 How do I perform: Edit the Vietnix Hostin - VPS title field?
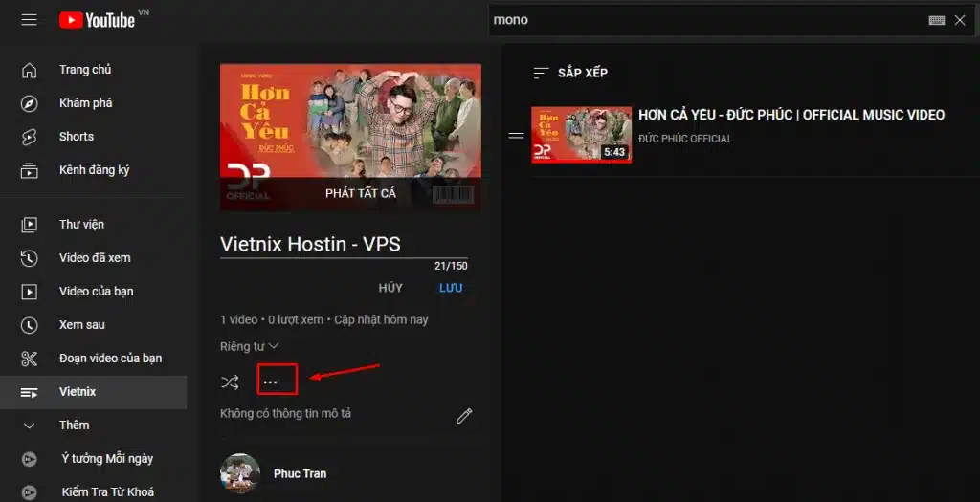[344, 244]
